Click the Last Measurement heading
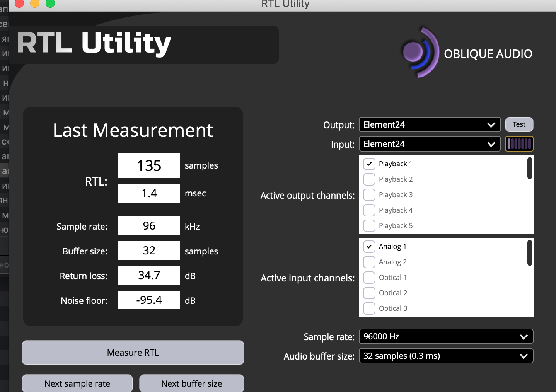The width and height of the screenshot is (556, 392). (x=133, y=130)
